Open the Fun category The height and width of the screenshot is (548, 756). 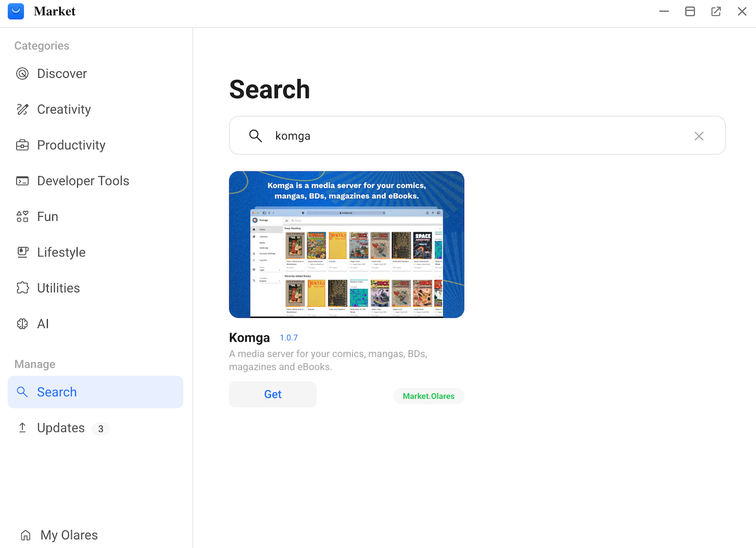[47, 216]
